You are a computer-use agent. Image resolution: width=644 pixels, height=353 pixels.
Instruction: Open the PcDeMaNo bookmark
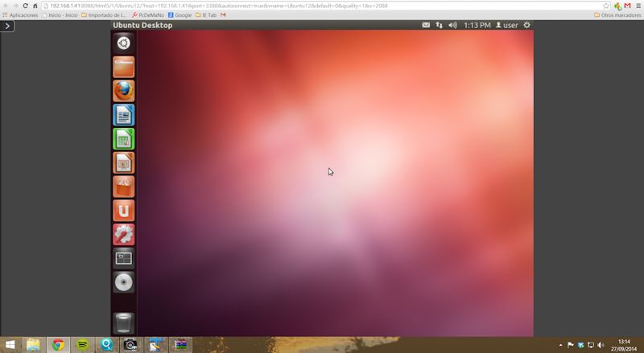pyautogui.click(x=148, y=15)
